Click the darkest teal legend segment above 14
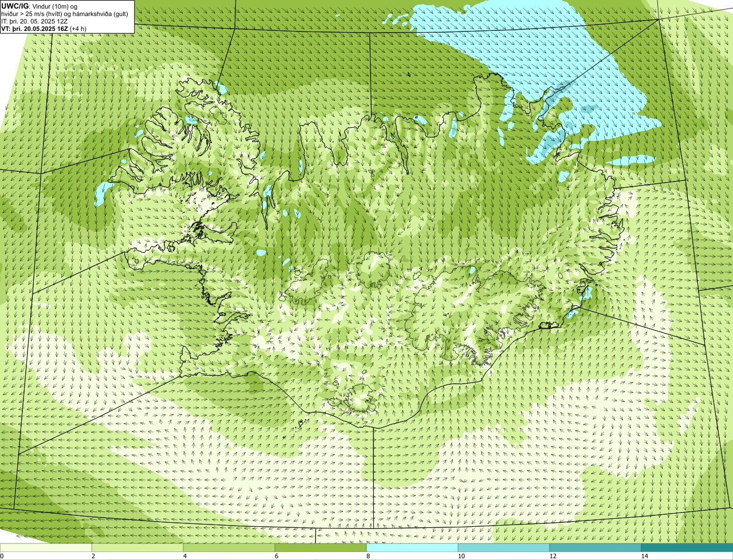Screen dimensions: 733x560 [x=687, y=547]
